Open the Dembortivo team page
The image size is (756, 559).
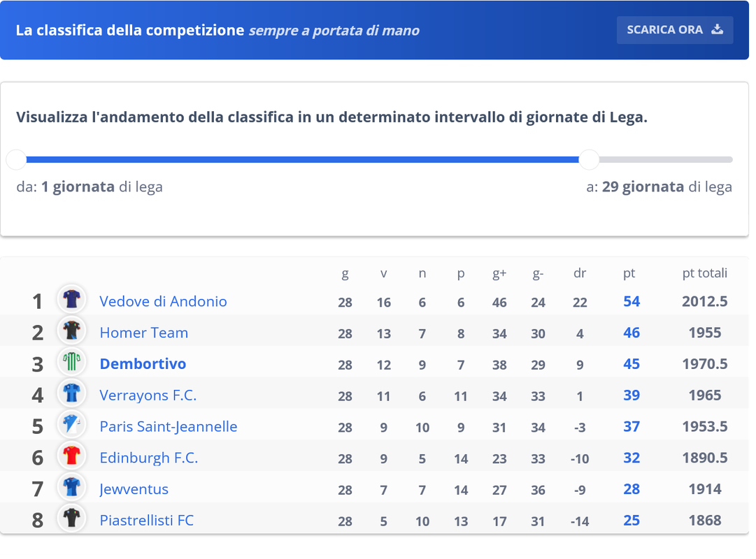143,364
